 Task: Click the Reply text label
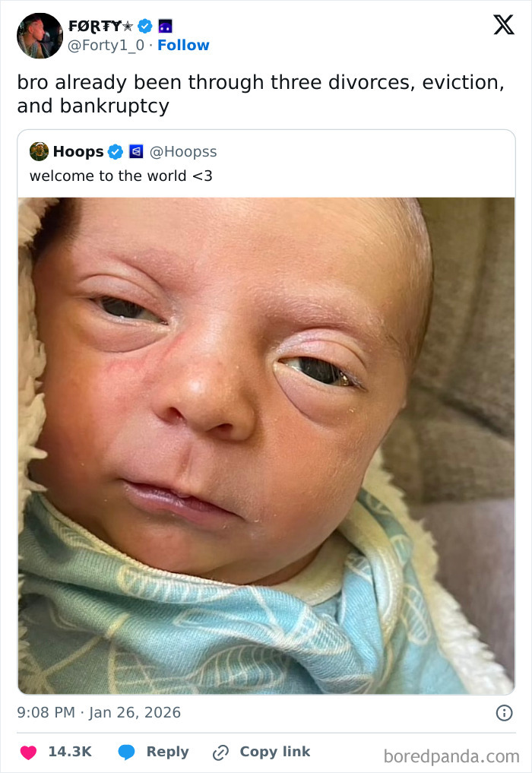[x=167, y=752]
